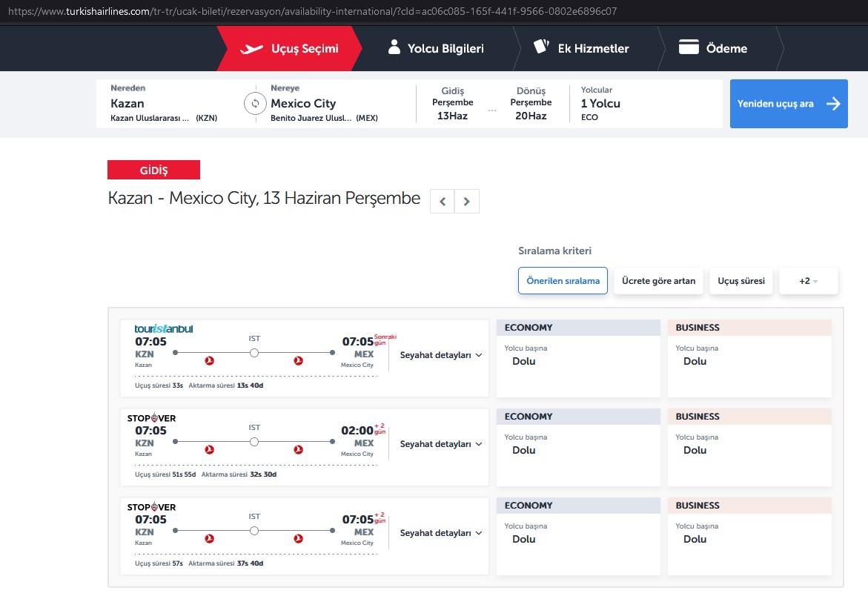The image size is (868, 599).
Task: Click the Stopover logo on the 02:00 arrival flight
Action: [x=152, y=418]
